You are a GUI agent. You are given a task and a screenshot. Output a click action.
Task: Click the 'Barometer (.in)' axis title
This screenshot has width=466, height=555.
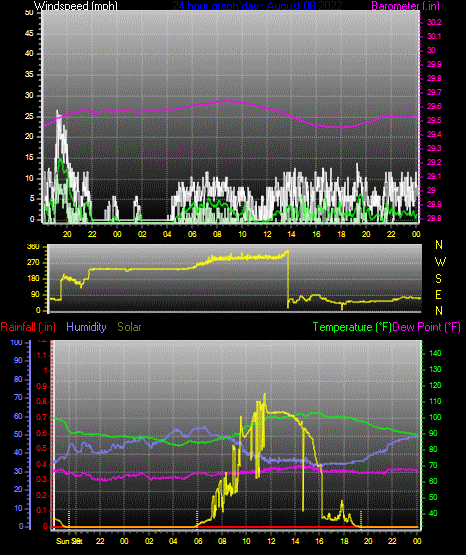point(405,5)
